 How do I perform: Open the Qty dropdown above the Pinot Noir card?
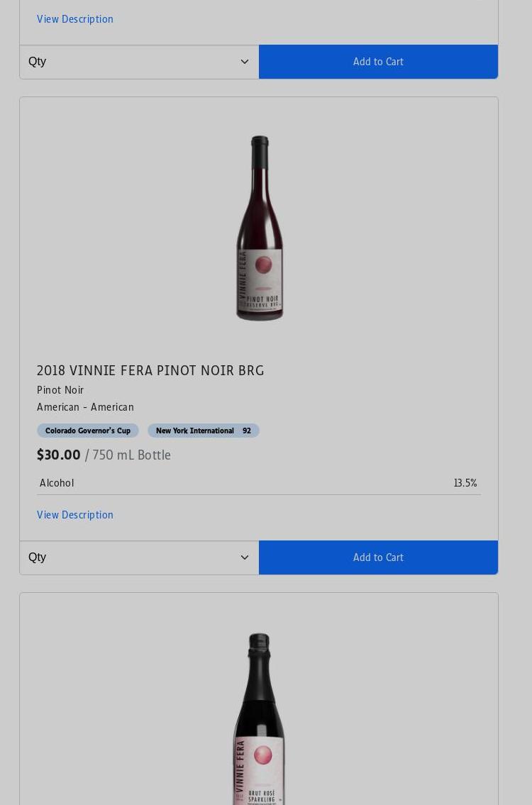139,62
